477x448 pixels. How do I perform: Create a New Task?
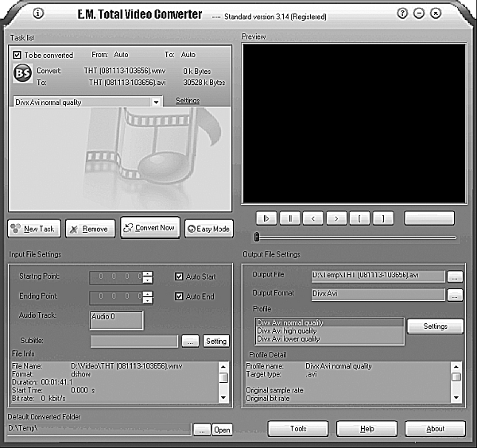click(x=34, y=229)
